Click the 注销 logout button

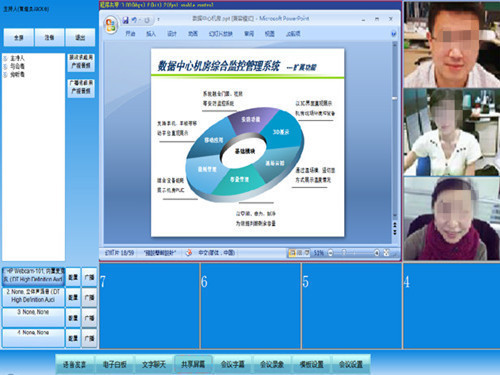pyautogui.click(x=49, y=37)
